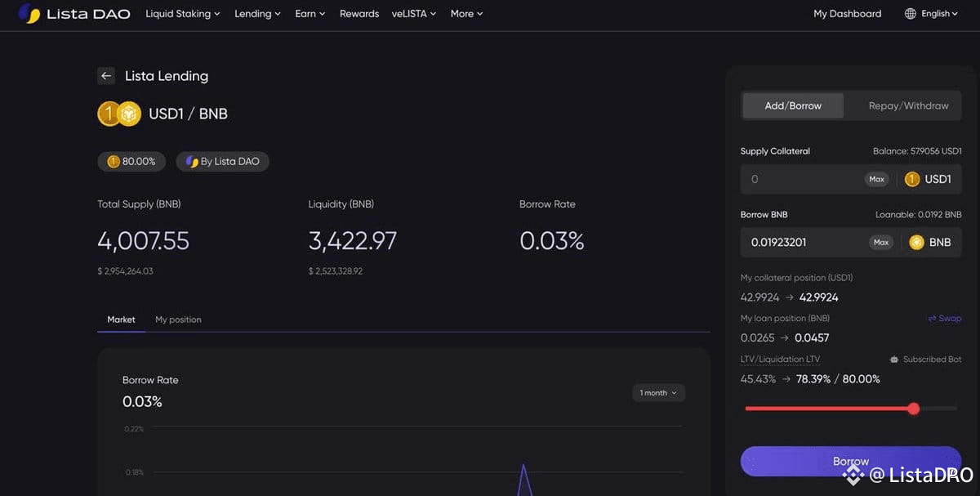Screen dimensions: 980x496
Task: Open the Rewards page
Action: click(359, 14)
